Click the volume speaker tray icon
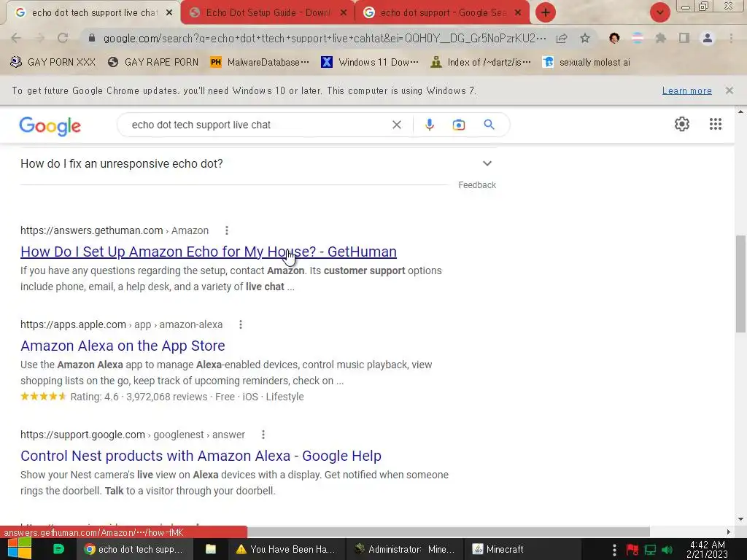Screen dimensions: 747x560 point(667,550)
